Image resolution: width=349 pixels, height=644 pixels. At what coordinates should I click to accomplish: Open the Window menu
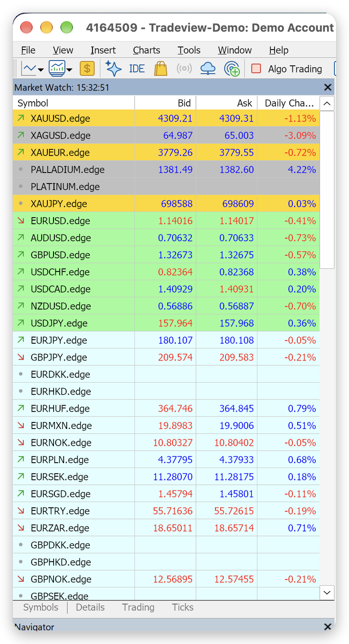tap(235, 50)
